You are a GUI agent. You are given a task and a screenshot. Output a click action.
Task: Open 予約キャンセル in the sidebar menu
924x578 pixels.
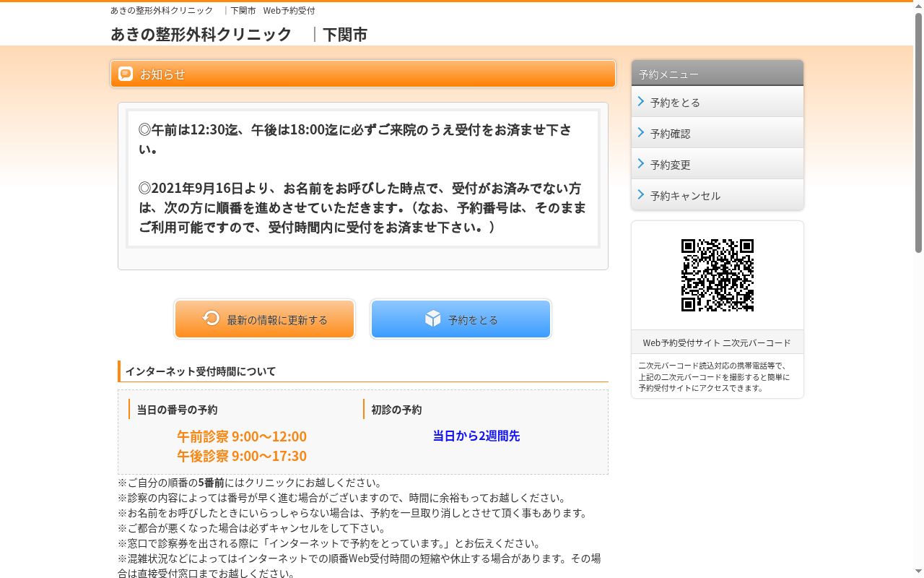tap(718, 195)
